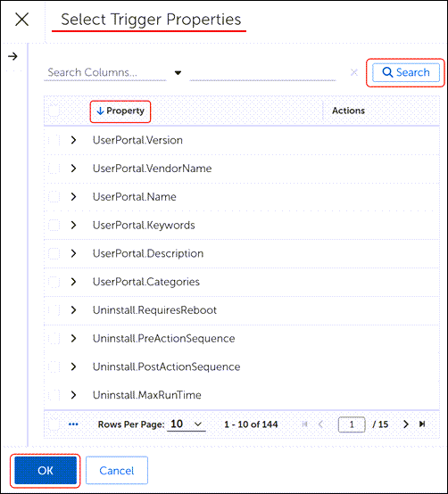Expand the Uninstall.RequiresReboot row
The height and width of the screenshot is (494, 448).
[73, 310]
